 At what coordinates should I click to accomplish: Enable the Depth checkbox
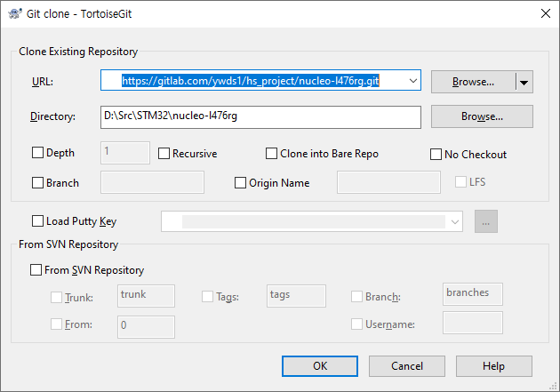tap(37, 153)
